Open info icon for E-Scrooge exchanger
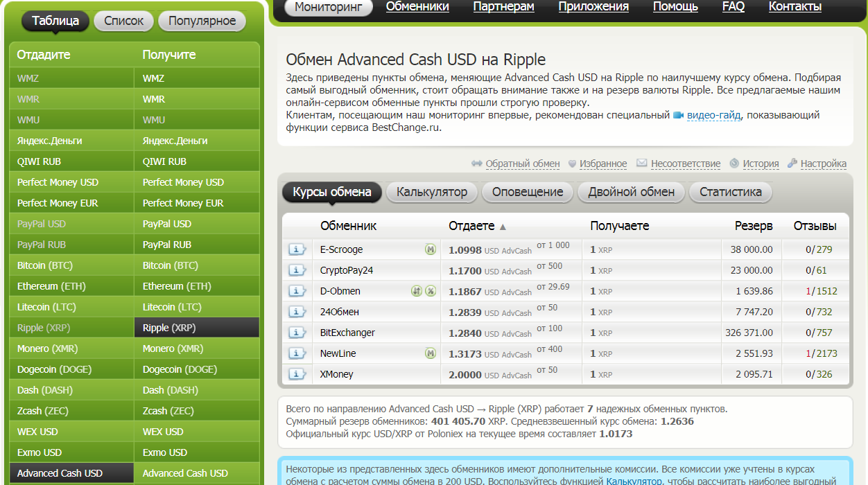Screen dimensions: 868x485 (297, 249)
